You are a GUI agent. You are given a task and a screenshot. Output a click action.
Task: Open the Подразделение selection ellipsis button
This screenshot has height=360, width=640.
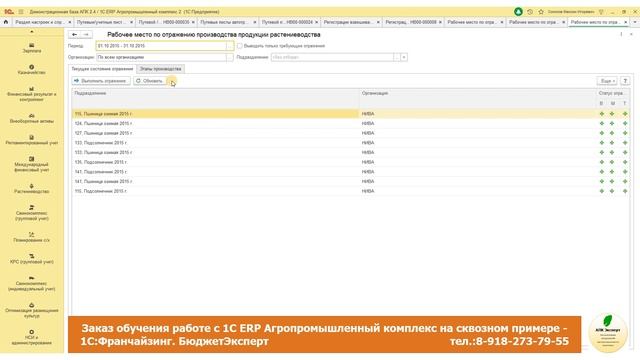(397, 58)
